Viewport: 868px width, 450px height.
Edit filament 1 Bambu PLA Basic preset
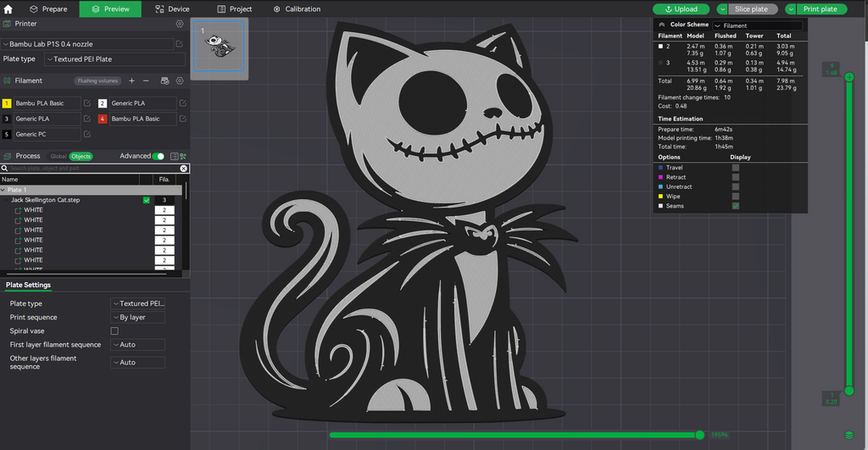pyautogui.click(x=87, y=103)
